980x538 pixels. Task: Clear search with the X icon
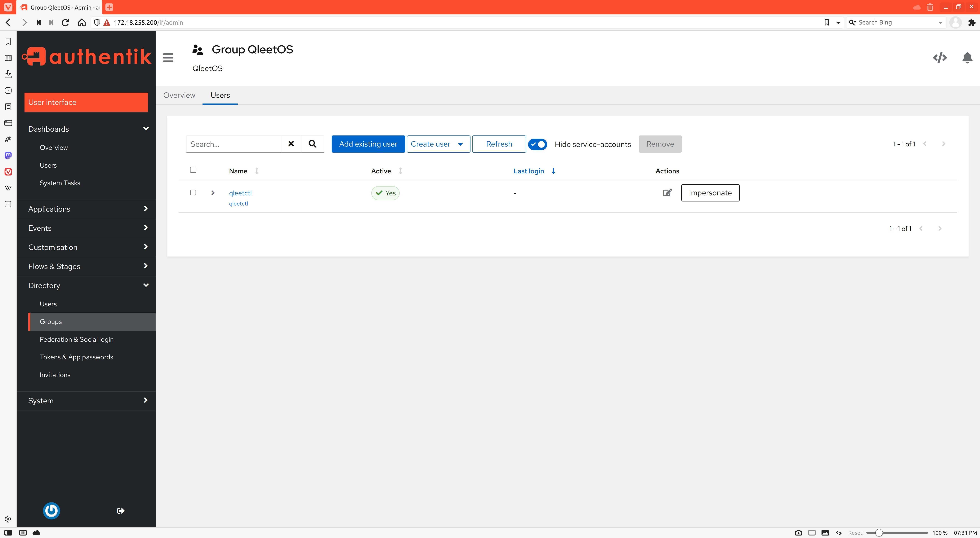pyautogui.click(x=291, y=144)
